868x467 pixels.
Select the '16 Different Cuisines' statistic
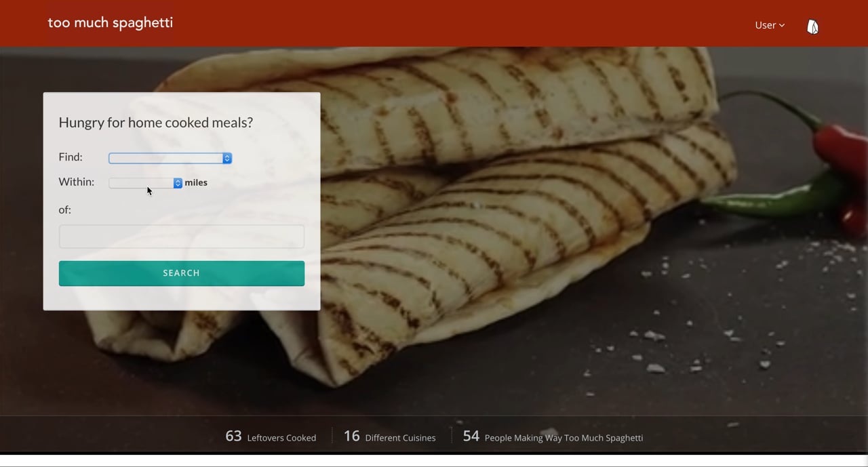click(x=389, y=436)
